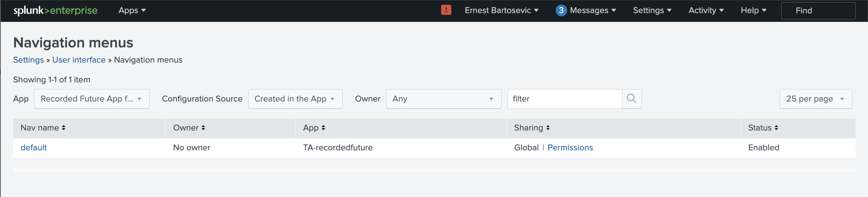
Task: Open the Apps menu
Action: pos(132,11)
